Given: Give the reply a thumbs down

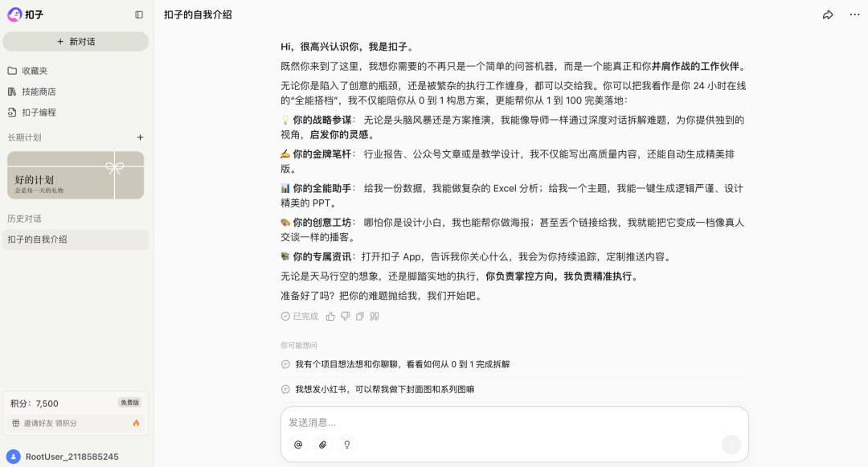Looking at the screenshot, I should pyautogui.click(x=344, y=316).
